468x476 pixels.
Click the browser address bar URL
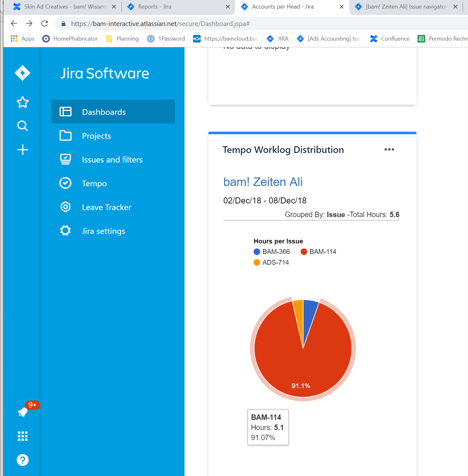click(160, 24)
